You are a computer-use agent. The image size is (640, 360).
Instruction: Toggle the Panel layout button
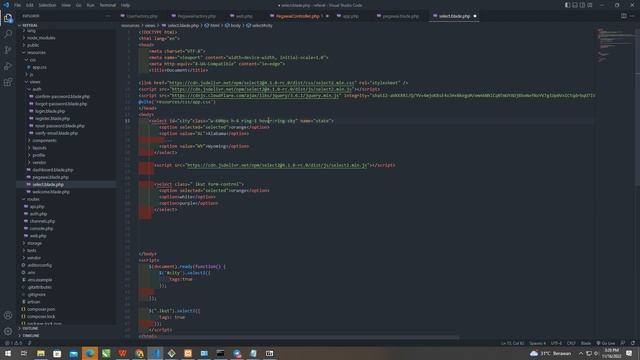pos(575,5)
